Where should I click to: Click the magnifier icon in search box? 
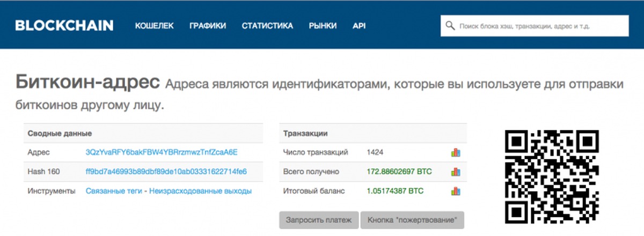pyautogui.click(x=450, y=26)
